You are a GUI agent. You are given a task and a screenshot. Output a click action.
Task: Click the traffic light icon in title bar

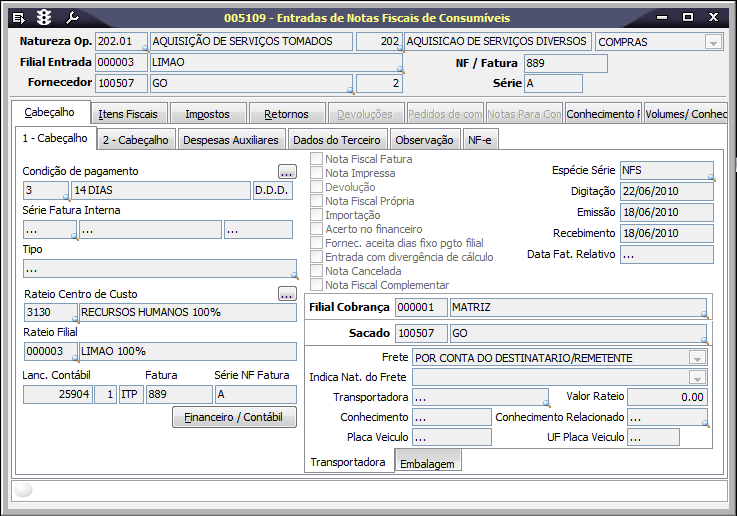coord(44,18)
